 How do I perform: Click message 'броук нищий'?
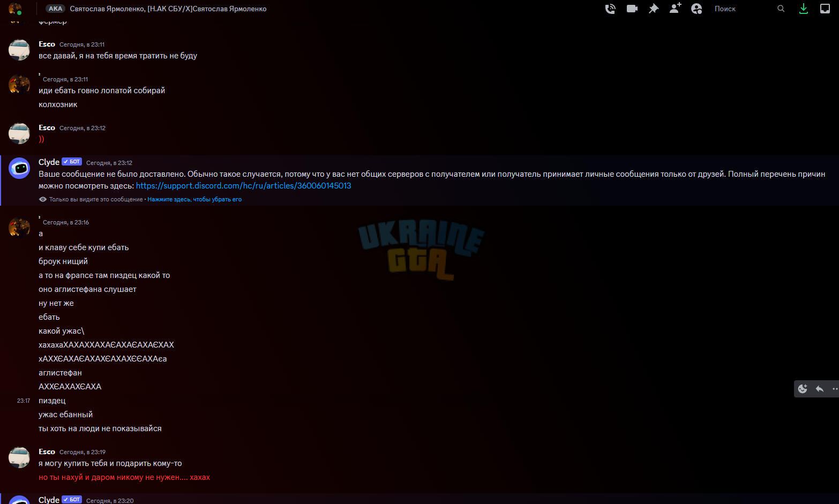[x=63, y=261]
